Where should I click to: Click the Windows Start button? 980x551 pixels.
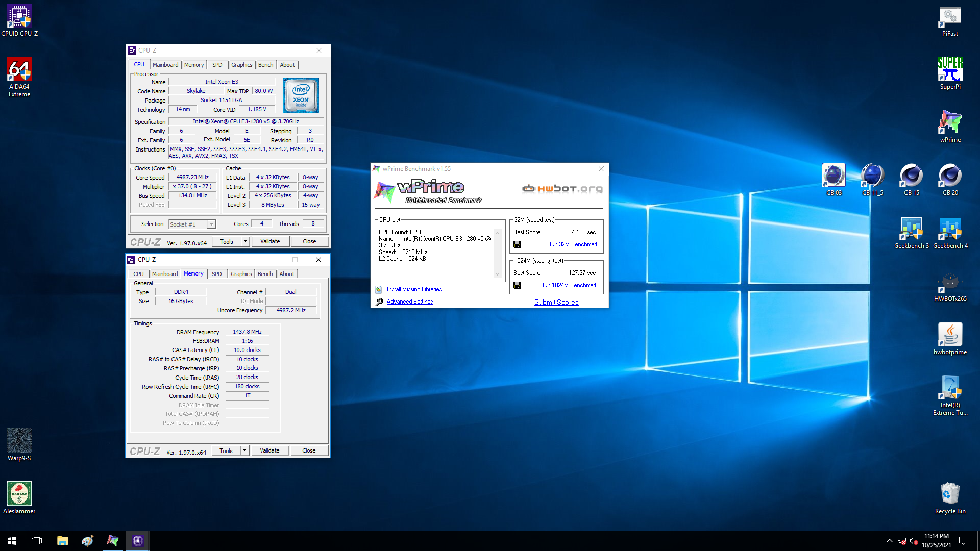pos(12,541)
